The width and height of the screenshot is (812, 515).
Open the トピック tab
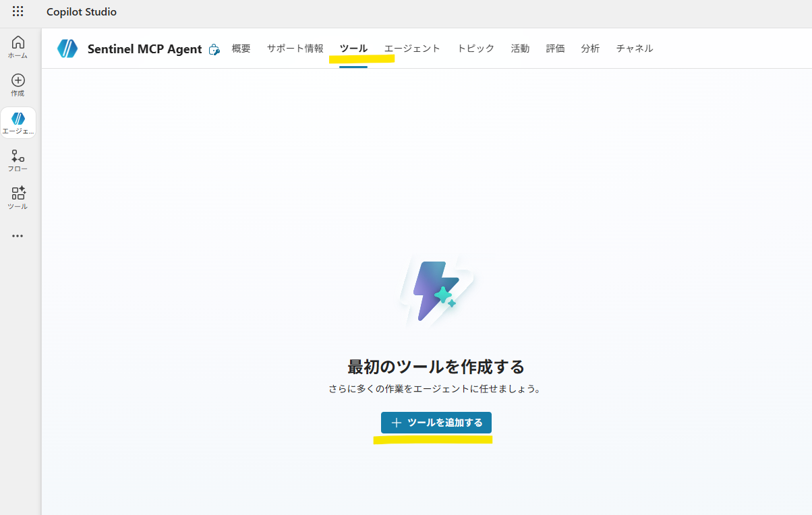(x=475, y=49)
